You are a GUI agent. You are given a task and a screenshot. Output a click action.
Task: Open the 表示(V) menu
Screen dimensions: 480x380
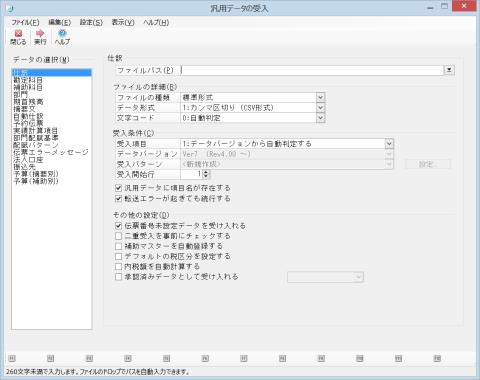(x=123, y=22)
